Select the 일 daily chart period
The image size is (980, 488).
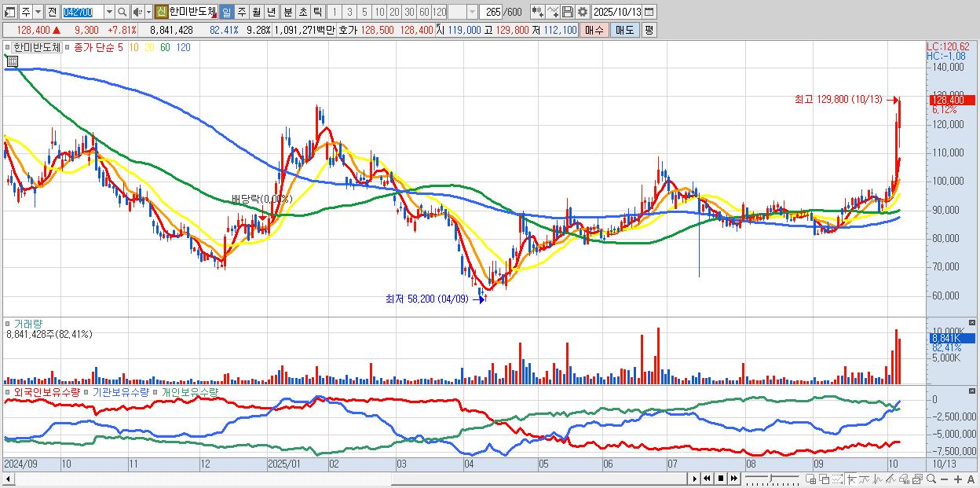click(226, 12)
